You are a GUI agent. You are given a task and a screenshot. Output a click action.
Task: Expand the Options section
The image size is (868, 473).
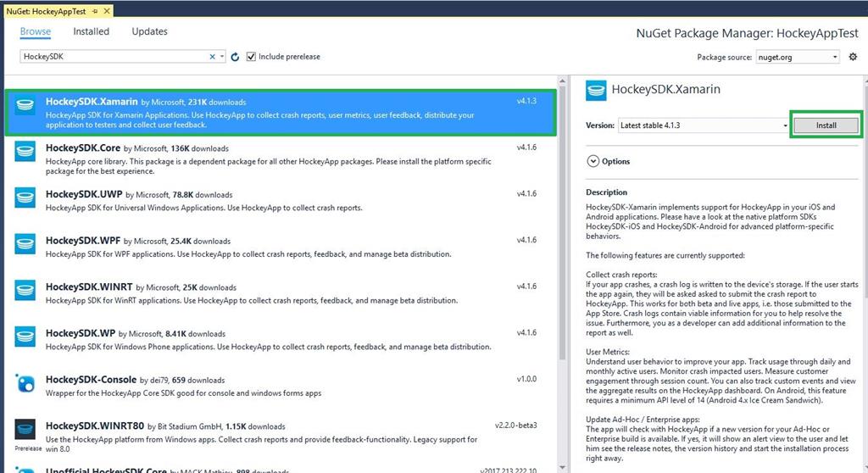point(593,161)
